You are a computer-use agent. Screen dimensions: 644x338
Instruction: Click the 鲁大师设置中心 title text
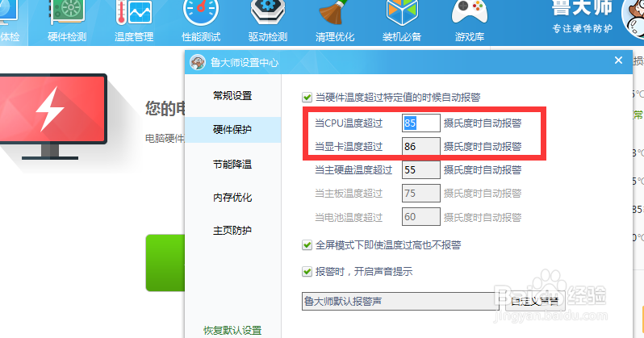(245, 63)
